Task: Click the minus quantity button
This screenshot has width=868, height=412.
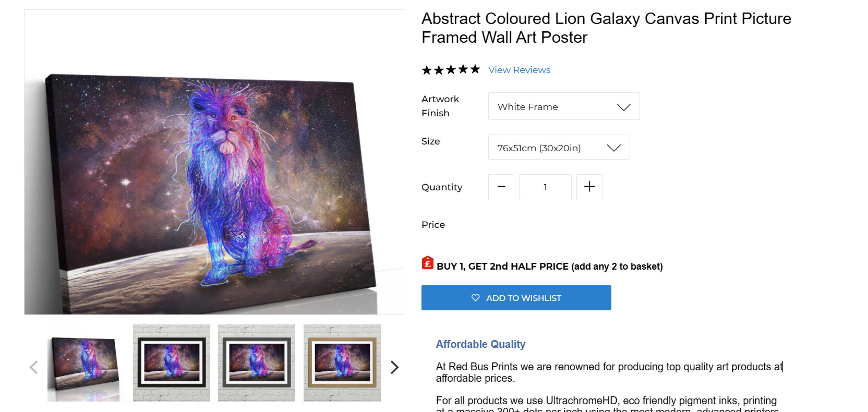Action: [501, 187]
